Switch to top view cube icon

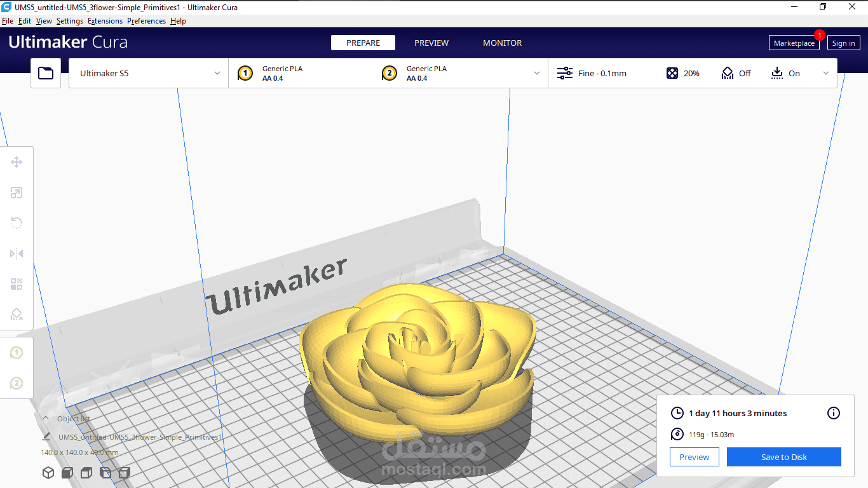(86, 473)
